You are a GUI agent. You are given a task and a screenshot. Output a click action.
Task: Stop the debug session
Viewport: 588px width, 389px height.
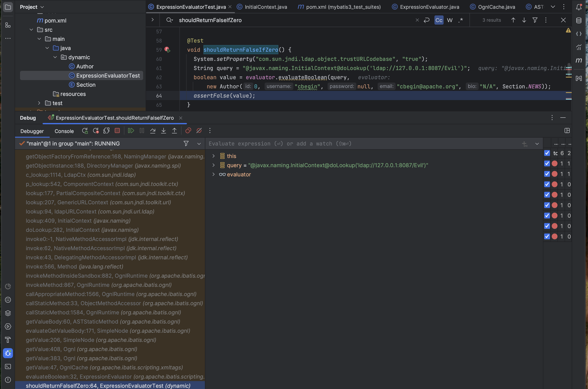[117, 131]
